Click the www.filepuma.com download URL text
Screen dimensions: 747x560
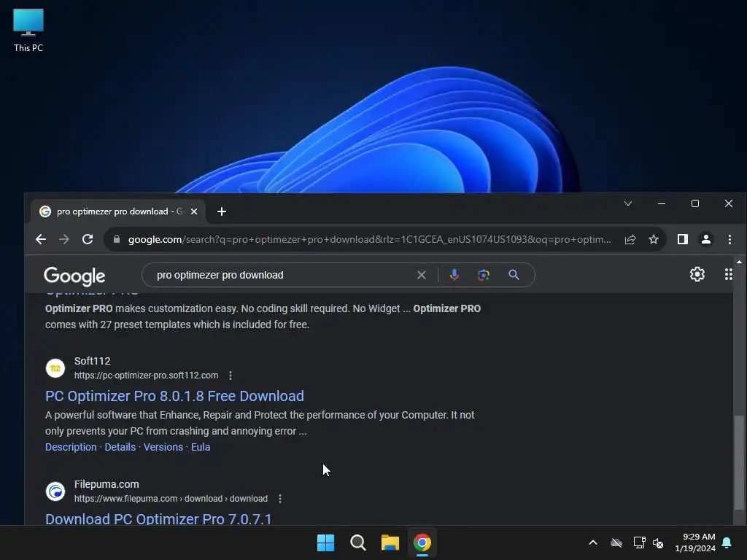(171, 499)
